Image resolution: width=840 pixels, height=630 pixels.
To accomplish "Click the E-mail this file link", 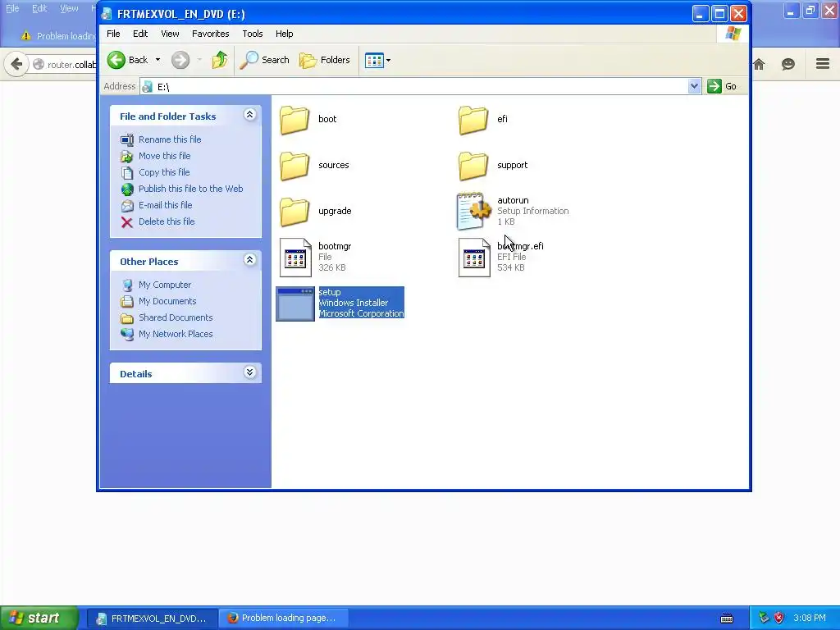I will pyautogui.click(x=165, y=205).
